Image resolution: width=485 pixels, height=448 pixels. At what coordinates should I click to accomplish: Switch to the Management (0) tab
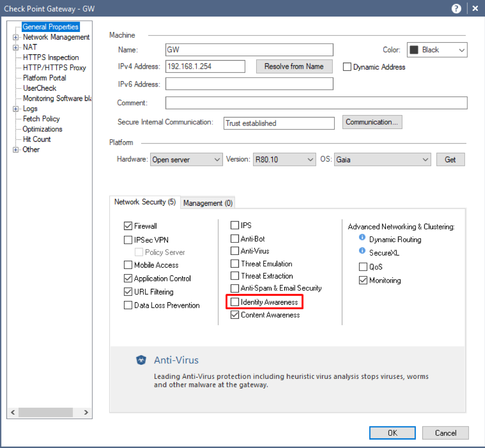tap(208, 203)
